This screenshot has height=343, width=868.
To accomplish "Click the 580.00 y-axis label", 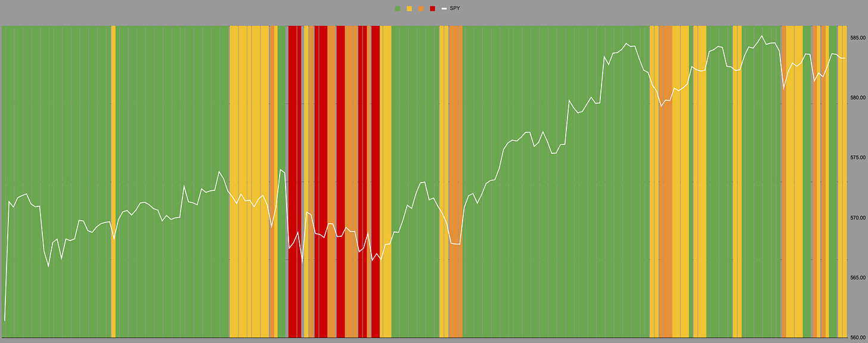I will click(857, 97).
